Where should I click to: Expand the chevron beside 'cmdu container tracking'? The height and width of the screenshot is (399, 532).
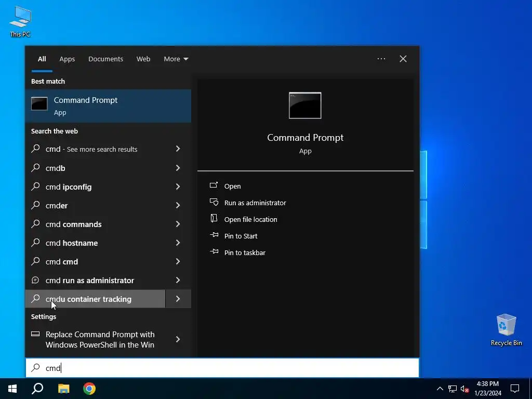tap(178, 299)
